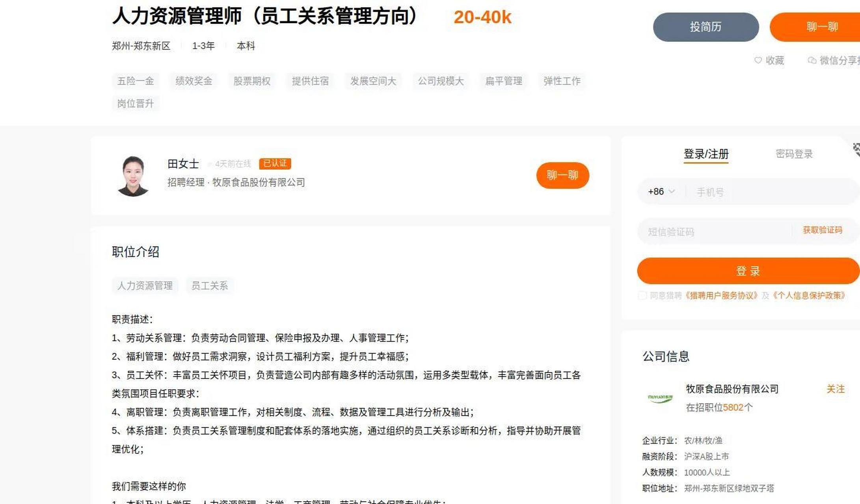
Task: Click the 本科 education text
Action: point(246,46)
